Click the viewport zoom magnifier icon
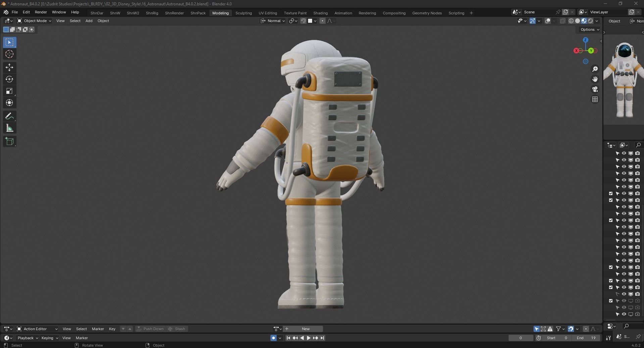This screenshot has height=348, width=644. click(595, 69)
